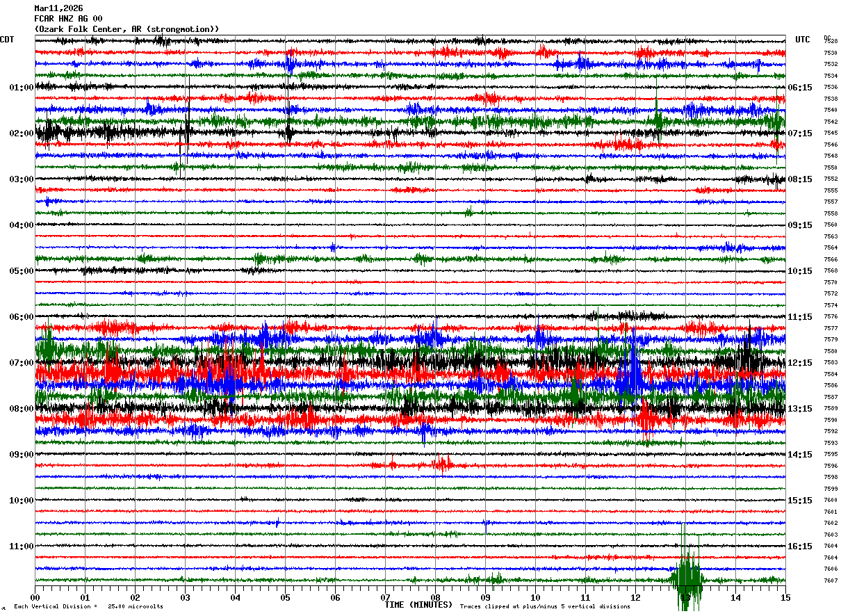Screen dimensions: 841x616
Task: Click the "07:00" CDT time label
Action: pos(22,363)
